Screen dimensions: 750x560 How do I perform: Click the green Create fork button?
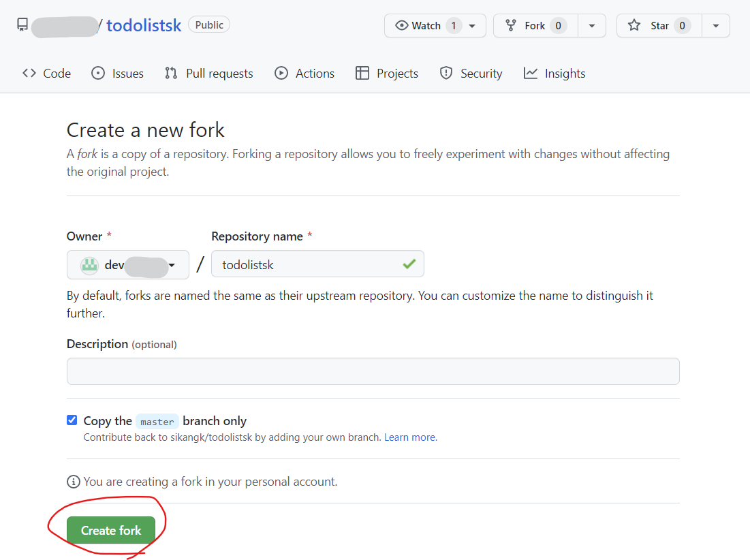pos(111,530)
